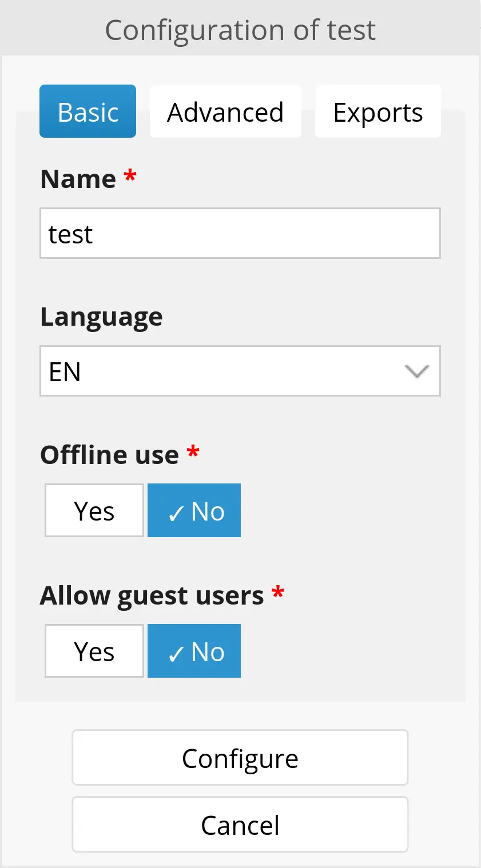Click the Language field label
Viewport: 481px width, 868px height.
(x=101, y=317)
